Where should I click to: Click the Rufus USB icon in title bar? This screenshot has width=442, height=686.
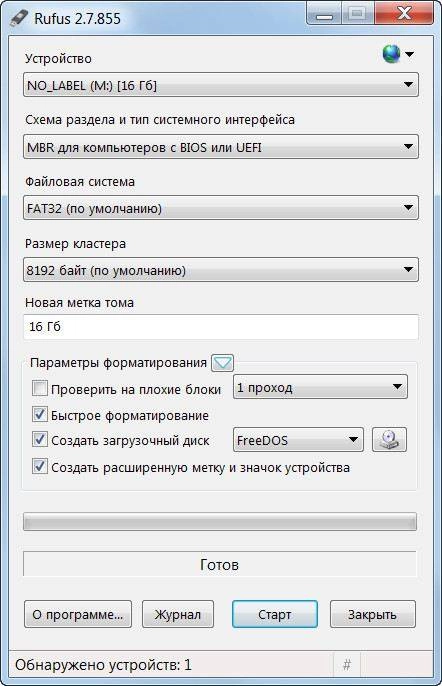19,18
